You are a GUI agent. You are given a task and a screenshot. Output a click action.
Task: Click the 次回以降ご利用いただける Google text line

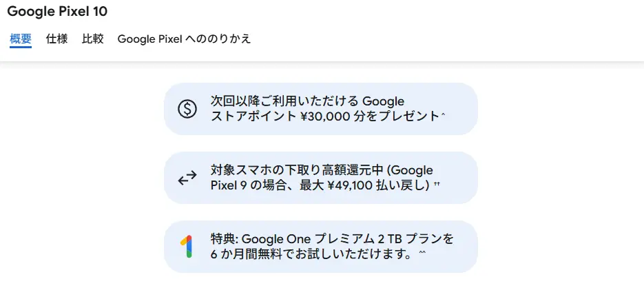point(308,101)
